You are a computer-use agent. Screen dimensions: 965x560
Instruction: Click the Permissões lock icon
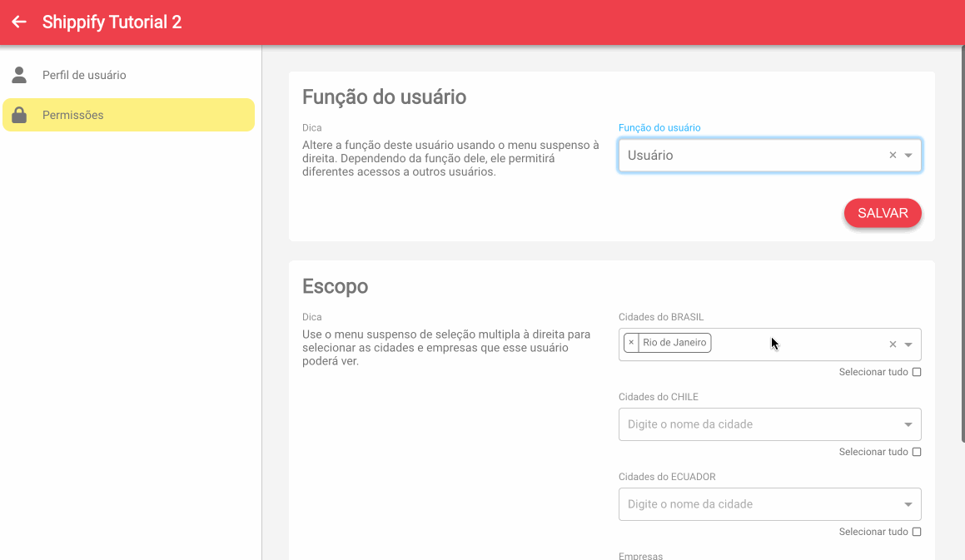click(x=19, y=115)
